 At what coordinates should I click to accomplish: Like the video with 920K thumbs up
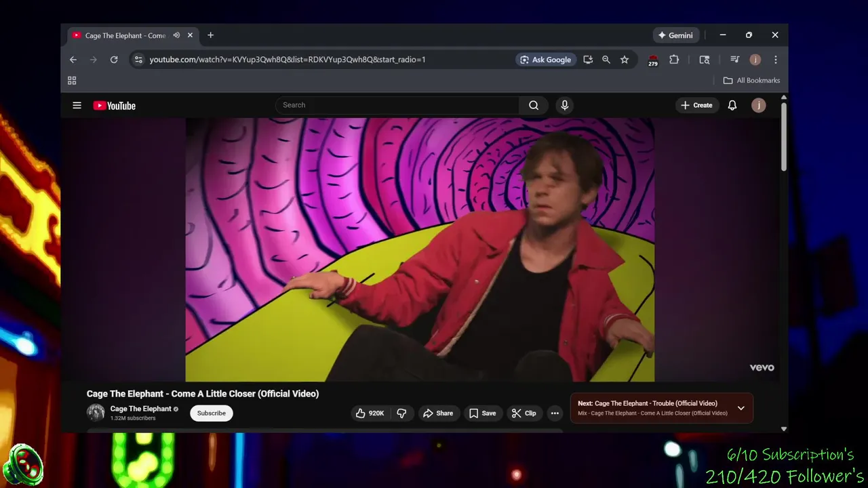[370, 413]
